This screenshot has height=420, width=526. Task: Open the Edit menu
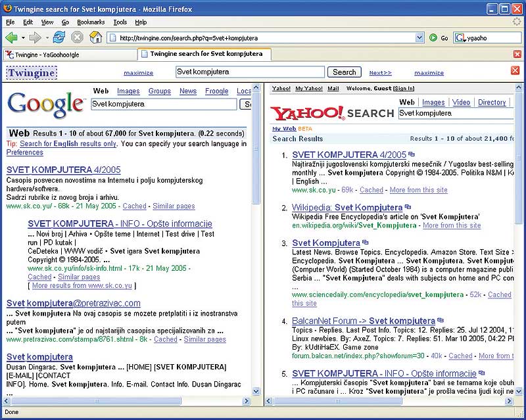(28, 22)
